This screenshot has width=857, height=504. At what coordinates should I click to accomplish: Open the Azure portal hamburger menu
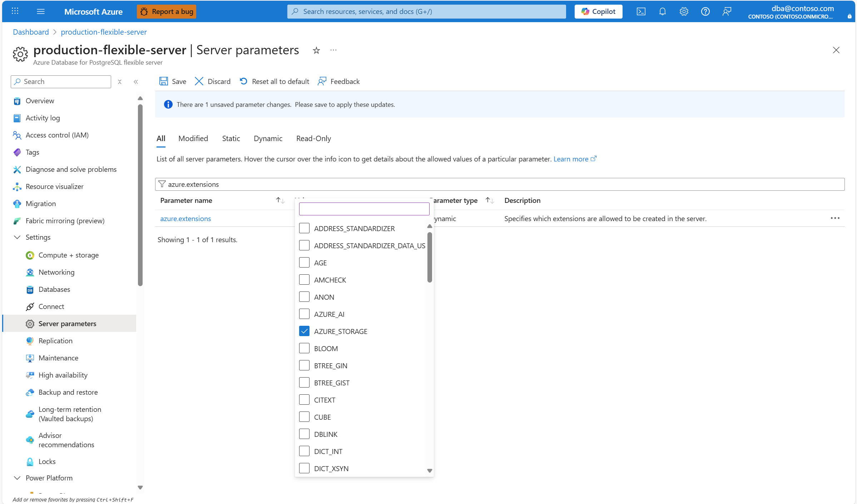[41, 11]
